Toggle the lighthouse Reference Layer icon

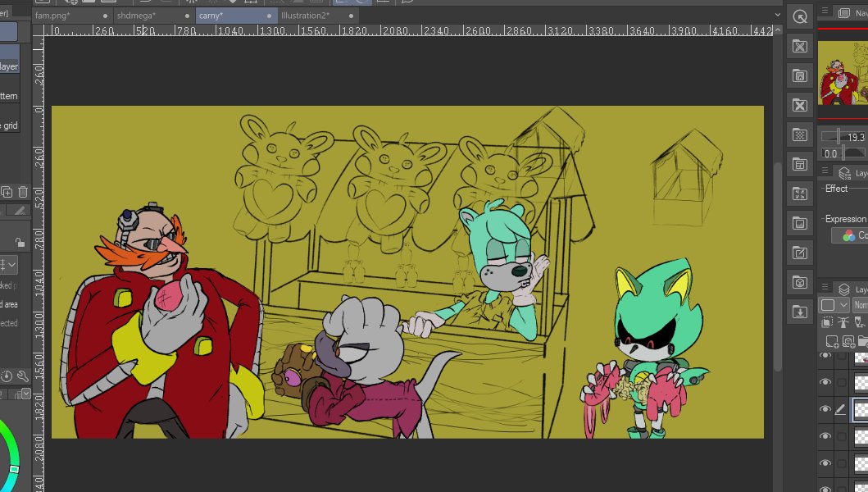coord(843,322)
